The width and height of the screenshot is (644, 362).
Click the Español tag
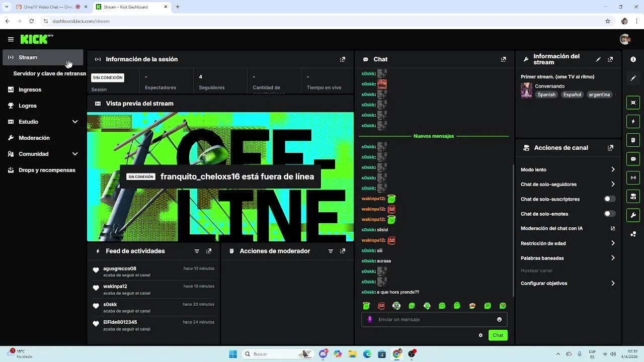click(x=572, y=95)
